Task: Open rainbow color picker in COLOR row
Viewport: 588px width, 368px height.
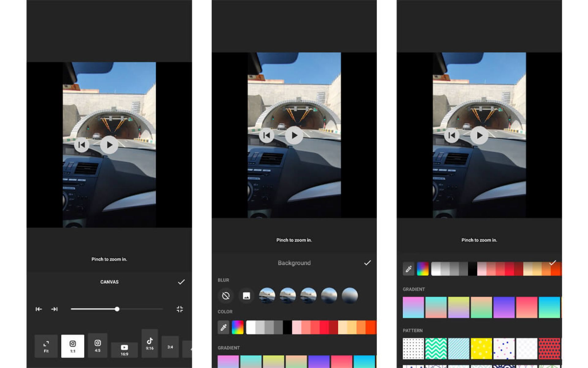Action: [238, 327]
